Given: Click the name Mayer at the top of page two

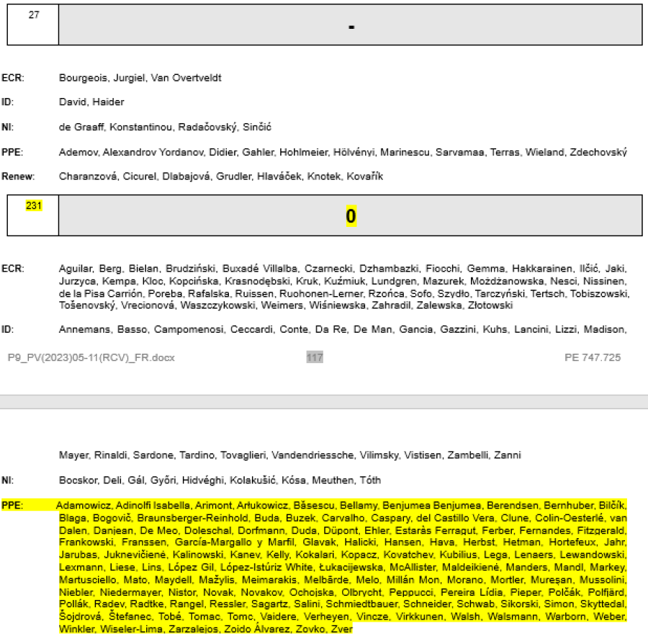Looking at the screenshot, I should coord(73,455).
